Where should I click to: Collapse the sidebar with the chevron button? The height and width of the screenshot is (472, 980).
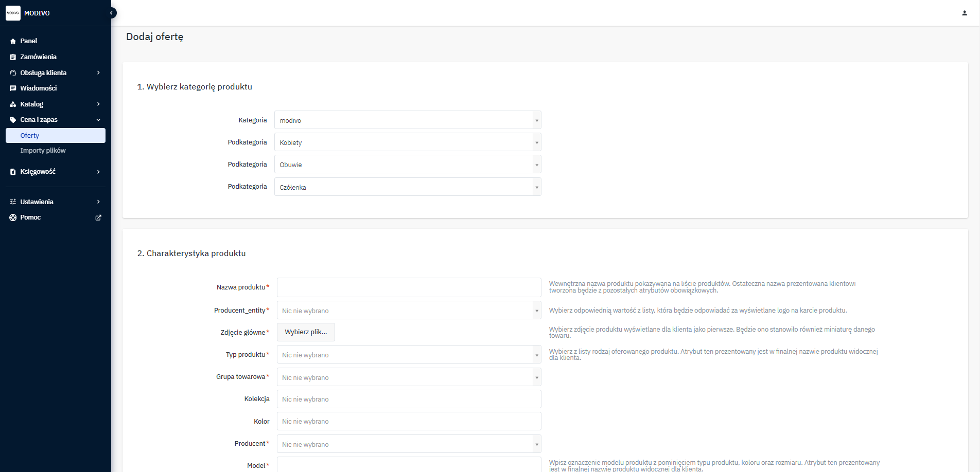coord(112,13)
